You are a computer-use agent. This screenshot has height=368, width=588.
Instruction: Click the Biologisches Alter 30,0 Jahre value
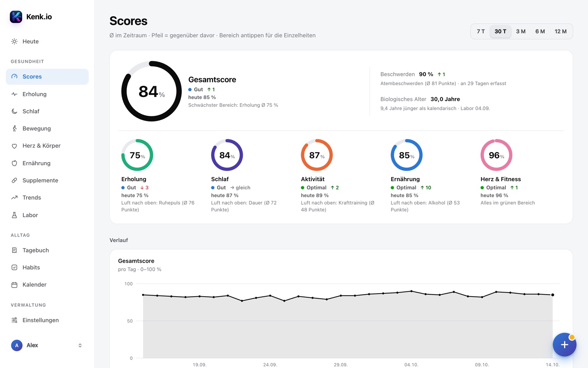pyautogui.click(x=445, y=99)
